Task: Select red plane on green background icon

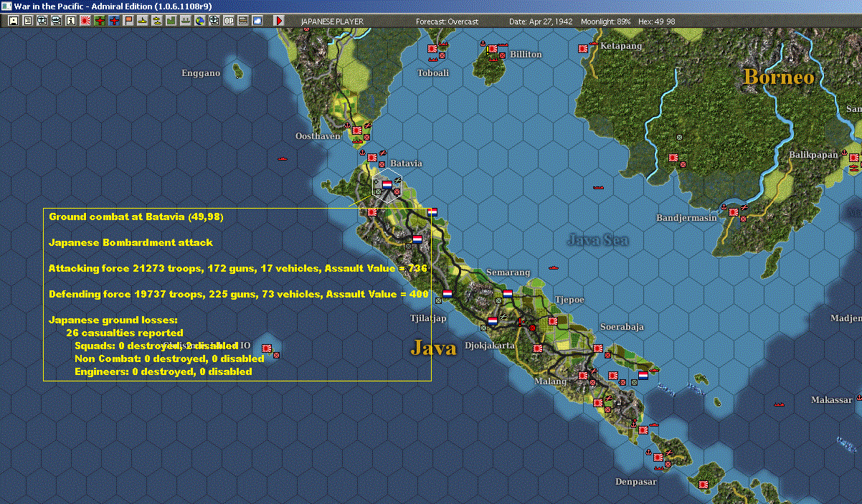Action: (x=100, y=22)
